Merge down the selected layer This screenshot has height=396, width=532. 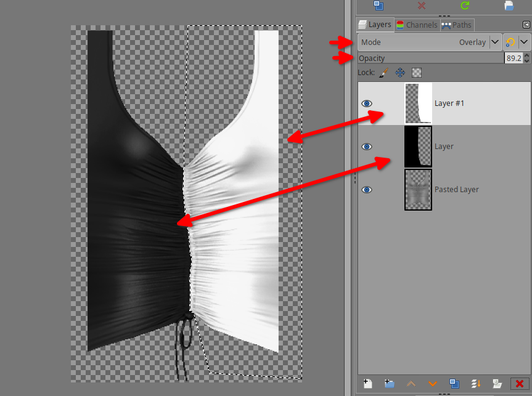475,384
